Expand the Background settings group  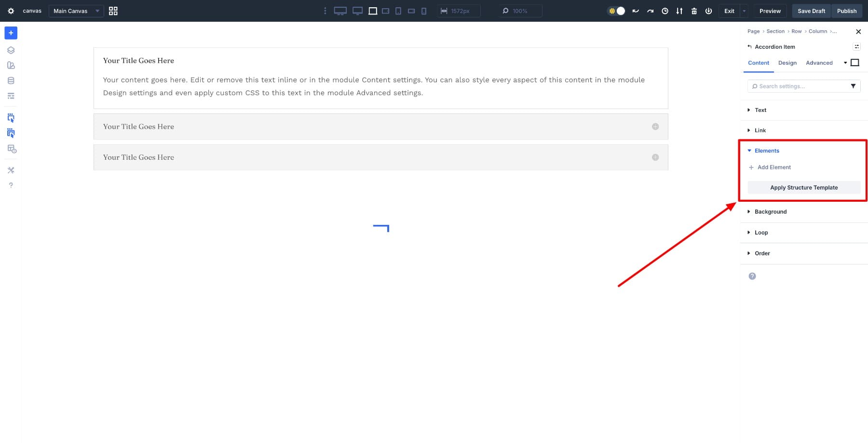tap(770, 212)
